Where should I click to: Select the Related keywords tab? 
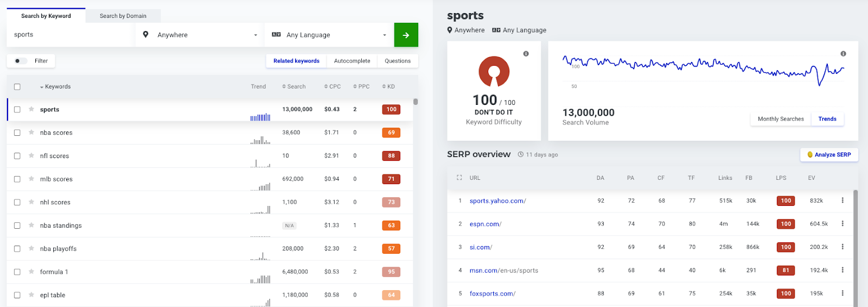[296, 61]
